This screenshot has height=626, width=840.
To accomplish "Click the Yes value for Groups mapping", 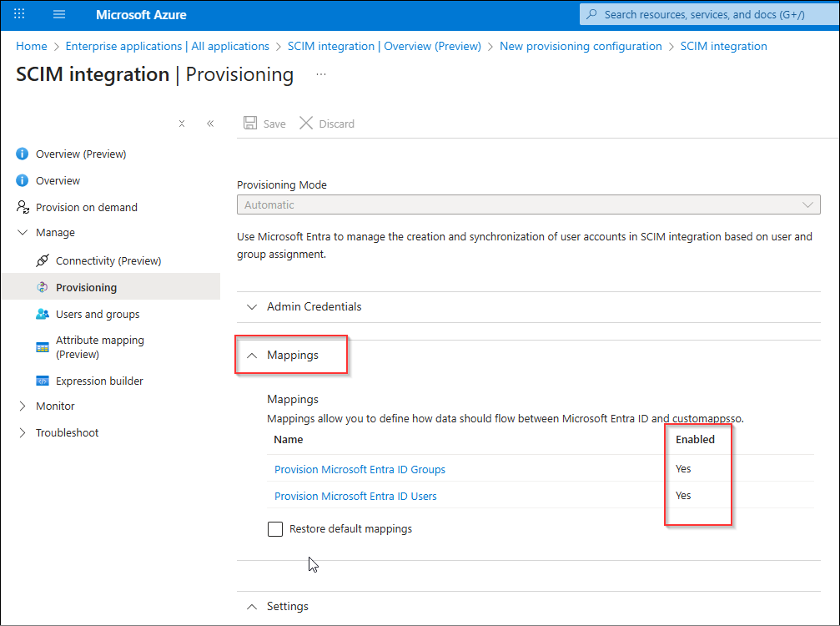I will 683,469.
